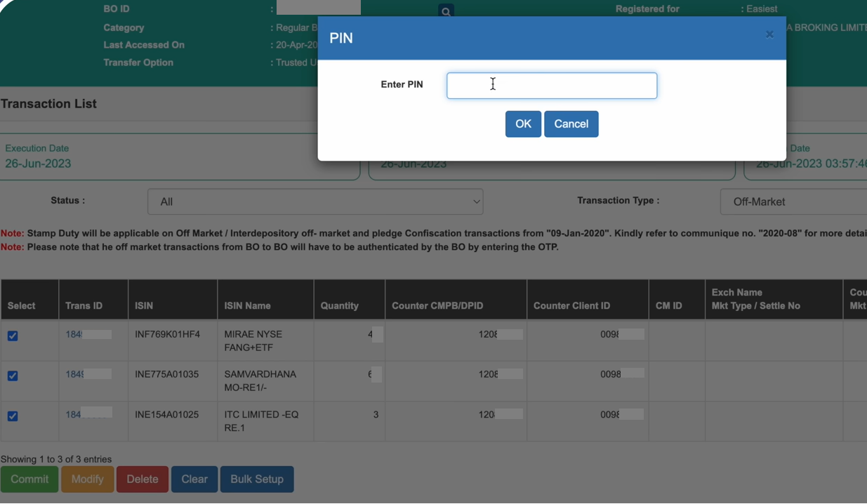Screen dimensions: 867x504
Task: Open Trans ID link for MIRAE NYSE row
Action: pos(74,335)
